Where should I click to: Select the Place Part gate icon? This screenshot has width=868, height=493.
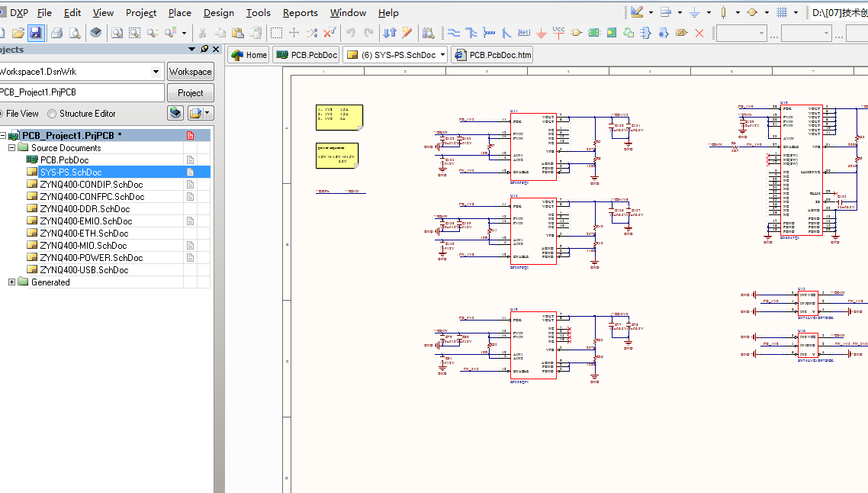click(577, 34)
